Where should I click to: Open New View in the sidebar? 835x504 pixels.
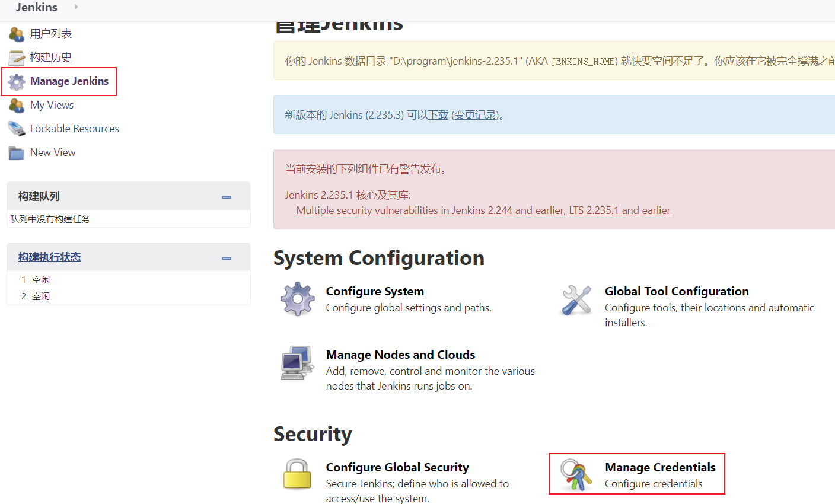coord(53,152)
